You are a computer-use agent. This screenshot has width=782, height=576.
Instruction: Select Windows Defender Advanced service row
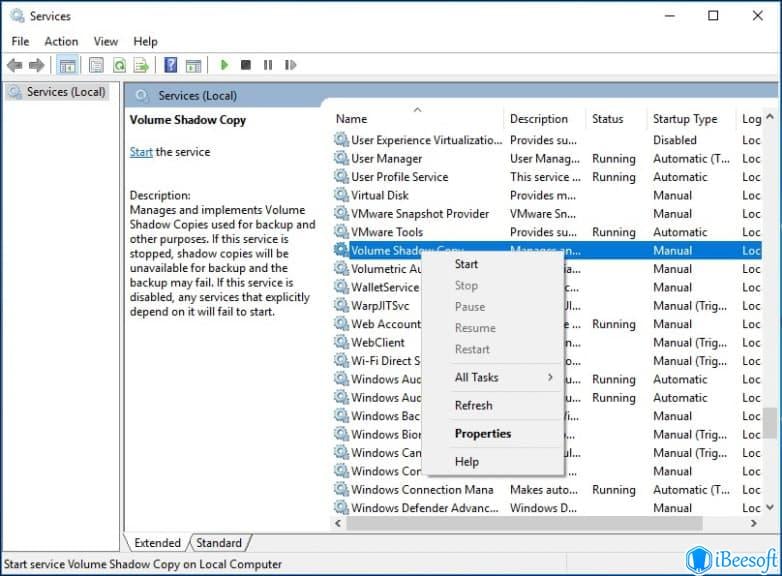point(547,508)
